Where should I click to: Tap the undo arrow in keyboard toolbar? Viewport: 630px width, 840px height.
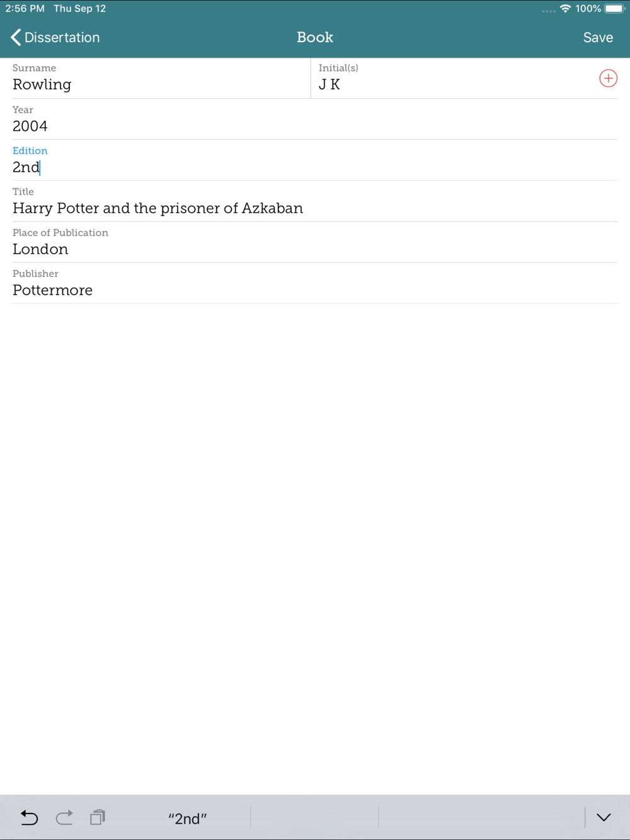point(29,818)
